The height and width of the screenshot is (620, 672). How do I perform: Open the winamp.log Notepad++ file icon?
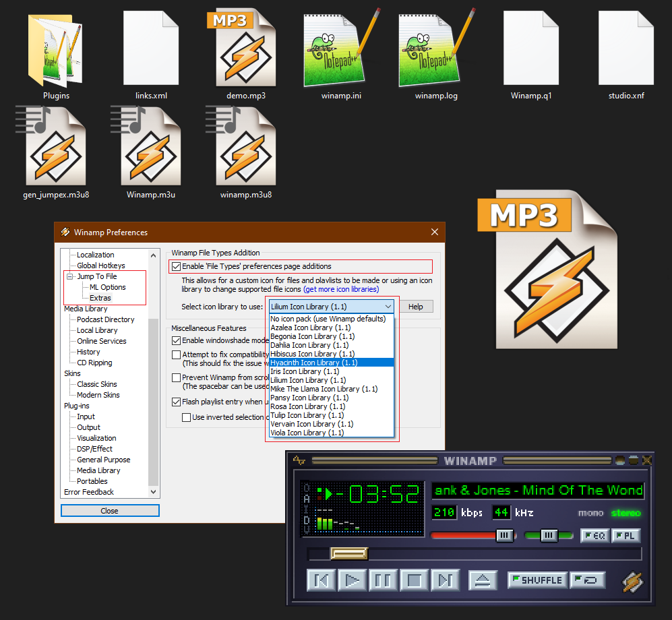[436, 48]
